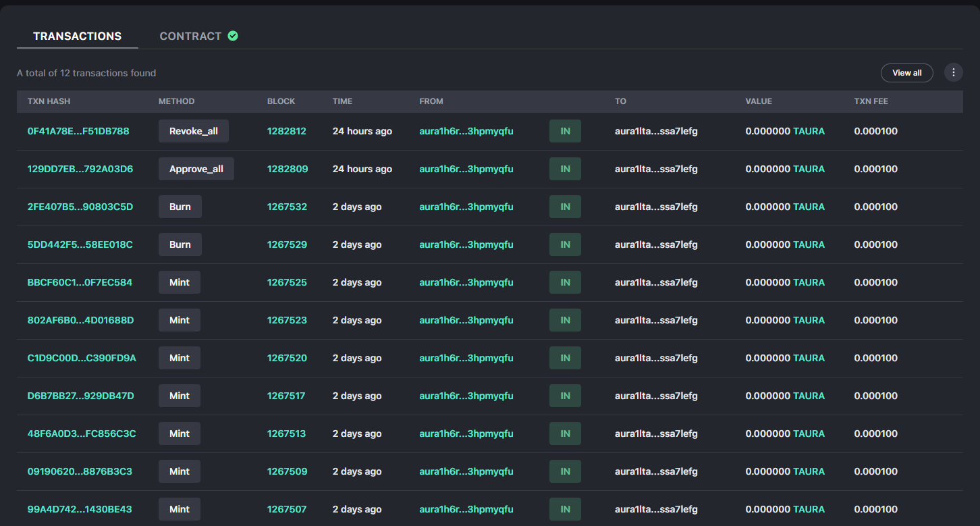The image size is (980, 526).
Task: Click the IN badge in block 1267509 row
Action: click(565, 471)
